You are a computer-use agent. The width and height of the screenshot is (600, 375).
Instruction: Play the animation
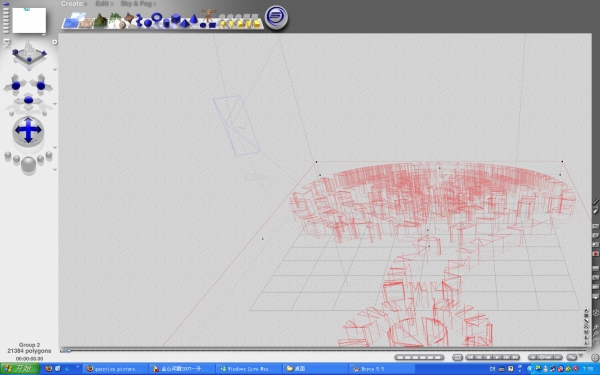(497, 357)
